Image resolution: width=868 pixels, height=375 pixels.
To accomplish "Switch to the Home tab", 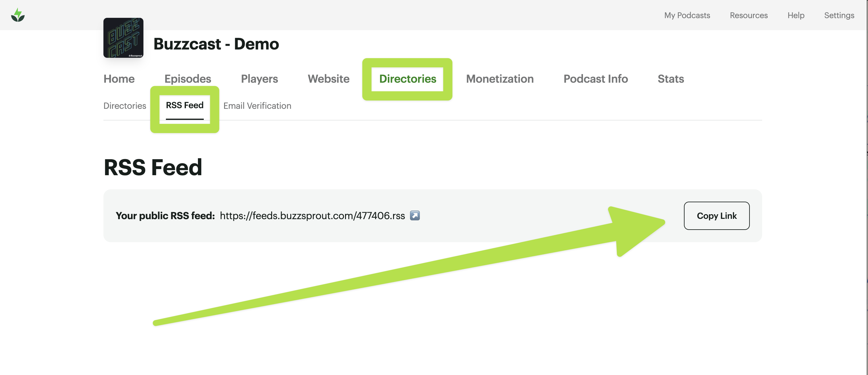I will coord(119,79).
